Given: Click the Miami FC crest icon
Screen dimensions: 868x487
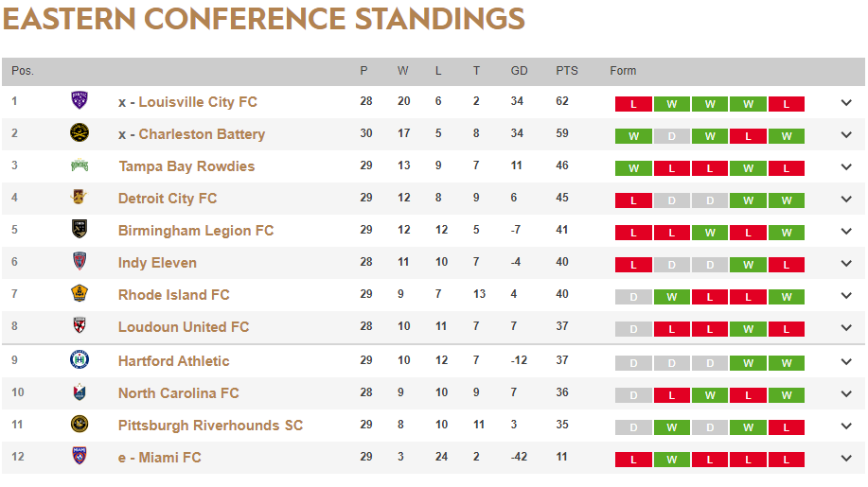Looking at the screenshot, I should (x=80, y=457).
